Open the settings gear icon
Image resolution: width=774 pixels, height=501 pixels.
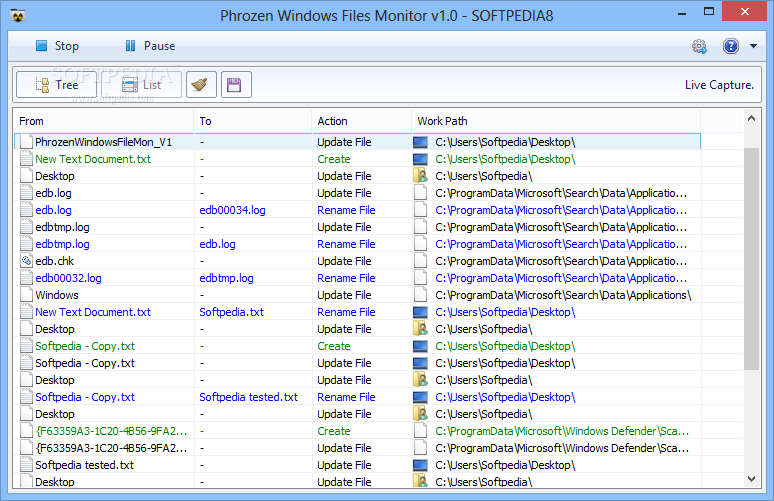(699, 46)
